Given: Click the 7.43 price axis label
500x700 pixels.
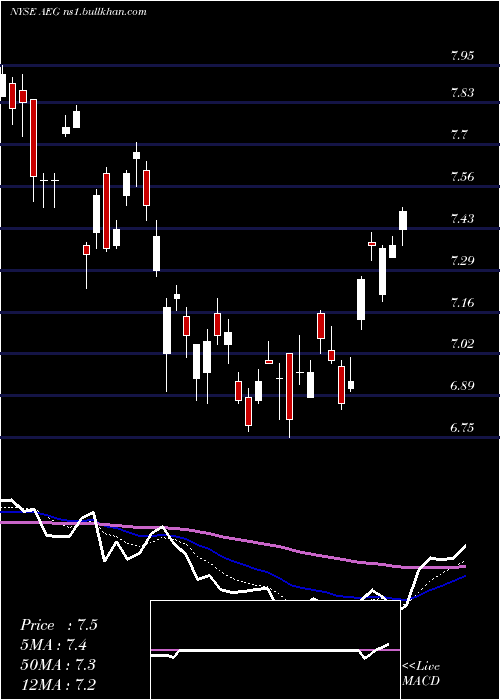Looking at the screenshot, I should click(x=462, y=219).
